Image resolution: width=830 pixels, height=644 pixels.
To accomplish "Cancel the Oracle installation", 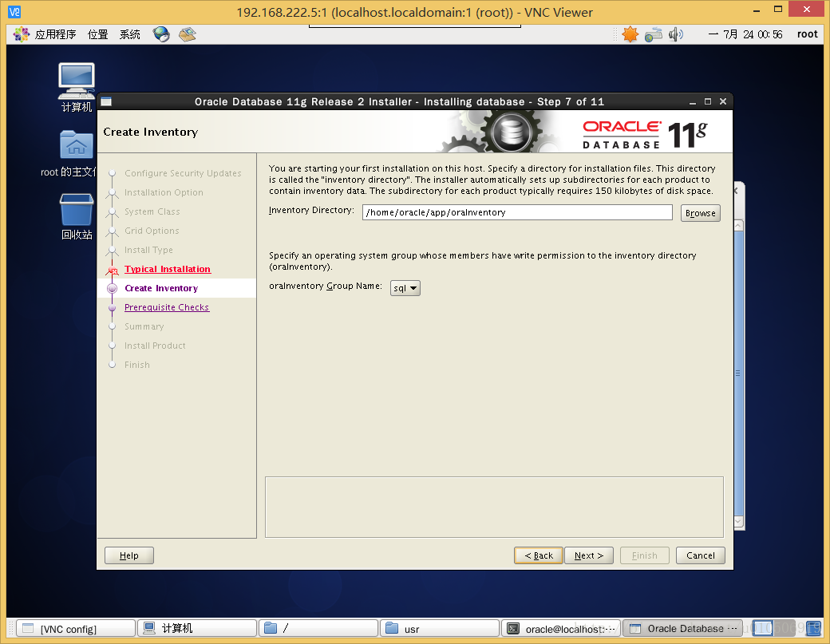I will point(701,555).
